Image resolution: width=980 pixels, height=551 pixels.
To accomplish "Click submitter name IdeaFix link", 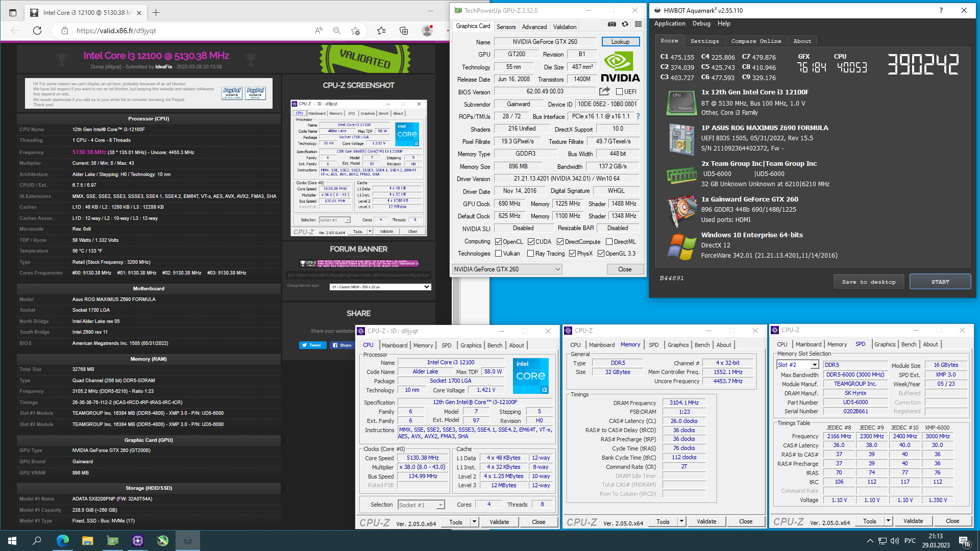I will 164,66.
